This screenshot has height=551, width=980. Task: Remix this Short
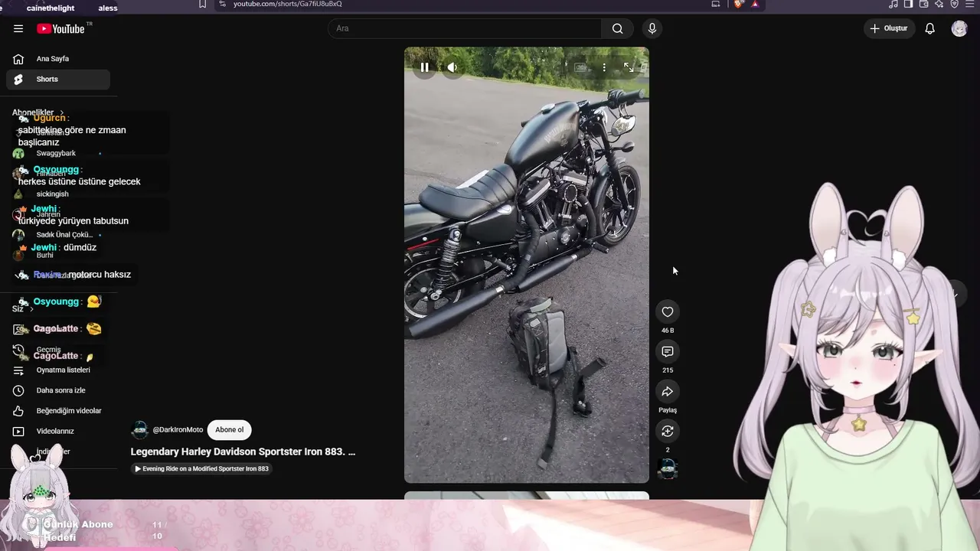[668, 431]
